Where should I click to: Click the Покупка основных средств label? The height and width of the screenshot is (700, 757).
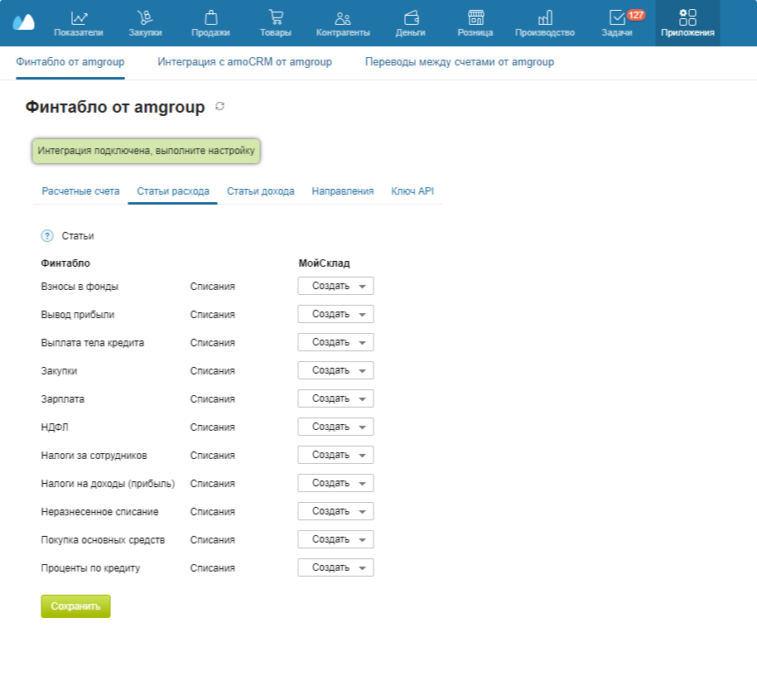[x=103, y=540]
